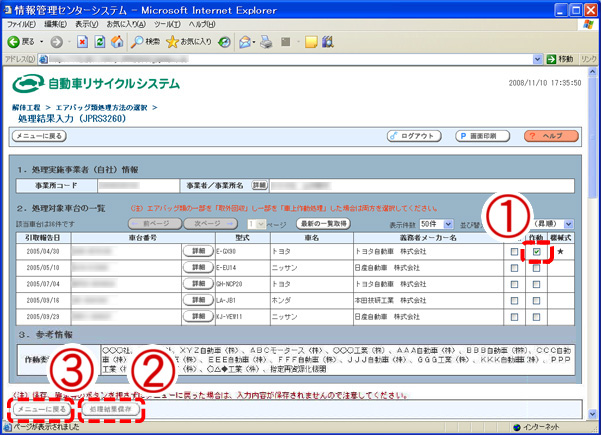Click the 処理結果保存 button
This screenshot has width=601, height=435.
110,409
